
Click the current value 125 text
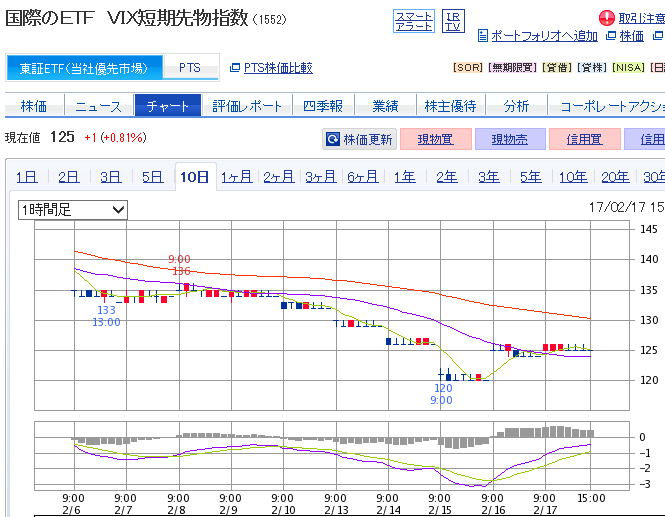coord(62,137)
